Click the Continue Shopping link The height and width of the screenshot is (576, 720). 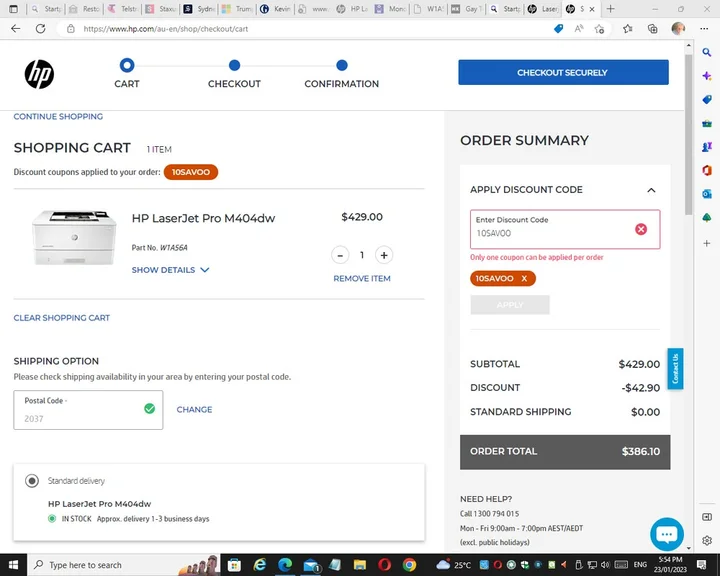(58, 117)
